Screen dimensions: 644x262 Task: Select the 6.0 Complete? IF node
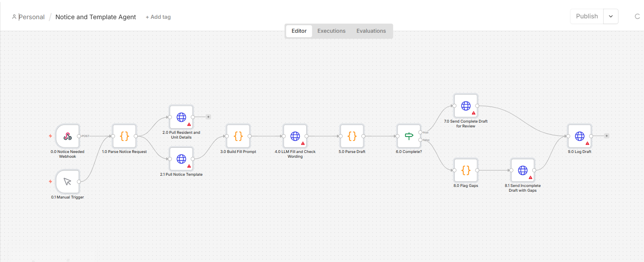[409, 136]
